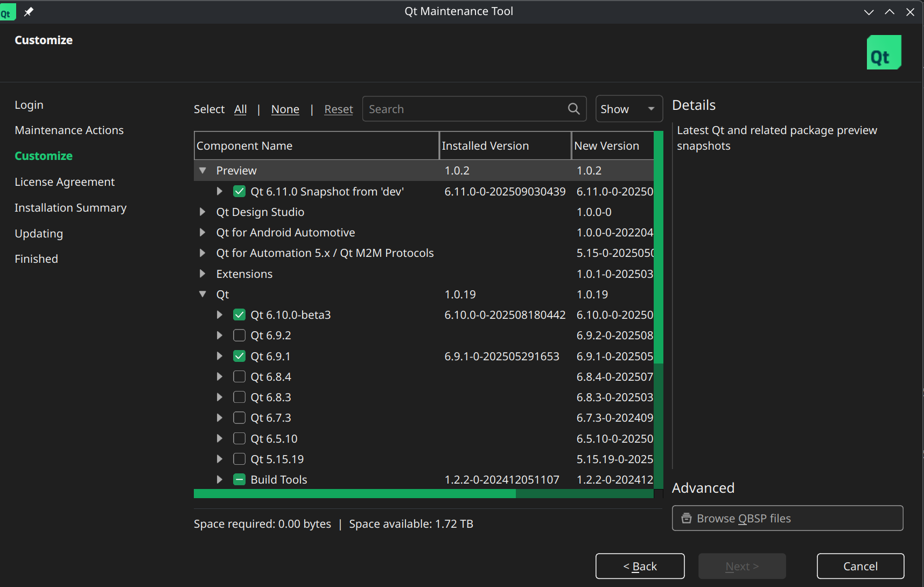924x587 pixels.
Task: Click the vertical scrollbar of component list
Action: (658, 310)
